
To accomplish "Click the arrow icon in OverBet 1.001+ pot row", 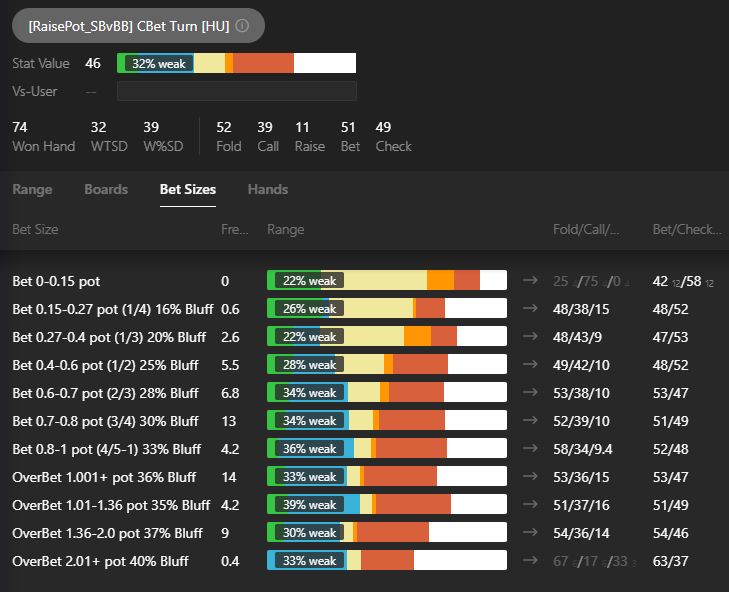I will [529, 477].
